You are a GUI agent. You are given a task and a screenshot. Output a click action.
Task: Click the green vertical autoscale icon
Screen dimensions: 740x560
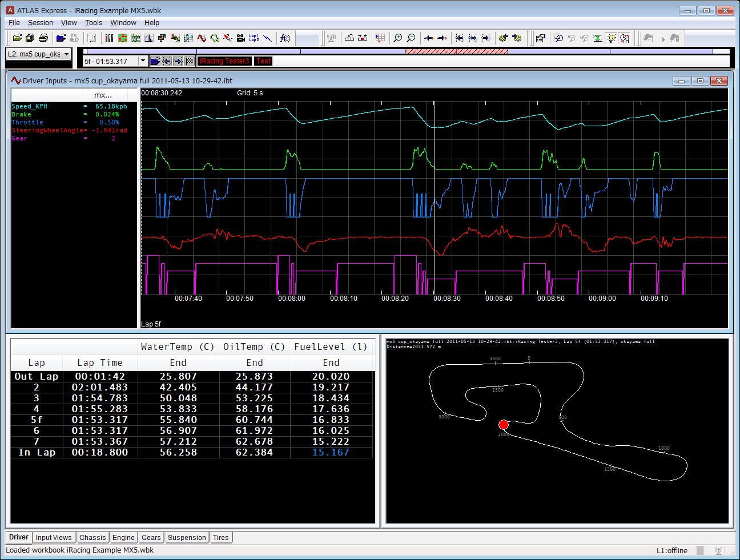[598, 38]
